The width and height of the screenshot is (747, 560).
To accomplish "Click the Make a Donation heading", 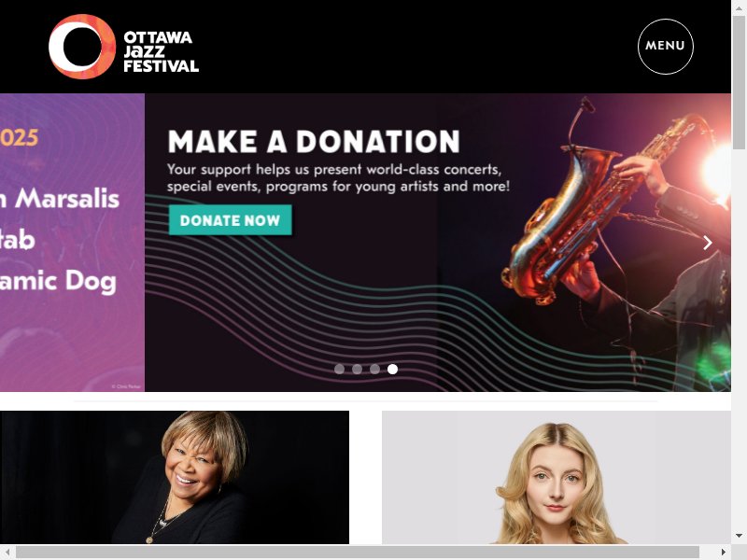I will (314, 142).
